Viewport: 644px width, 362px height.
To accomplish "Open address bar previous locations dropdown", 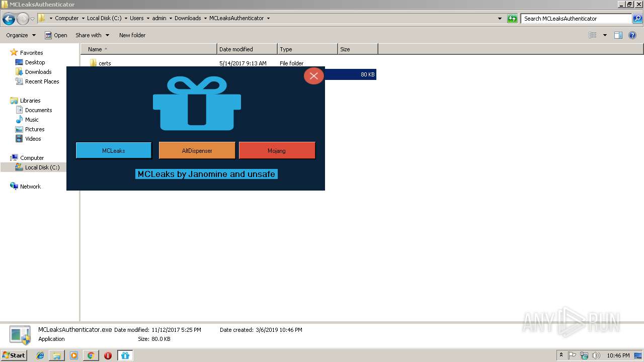I will (x=500, y=19).
